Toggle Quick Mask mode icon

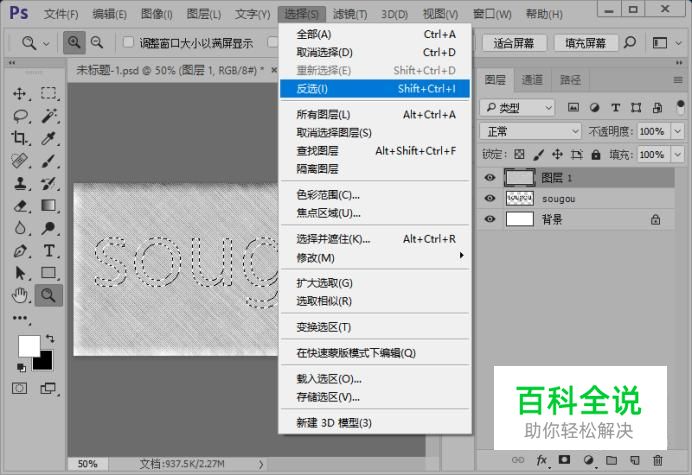pos(19,388)
